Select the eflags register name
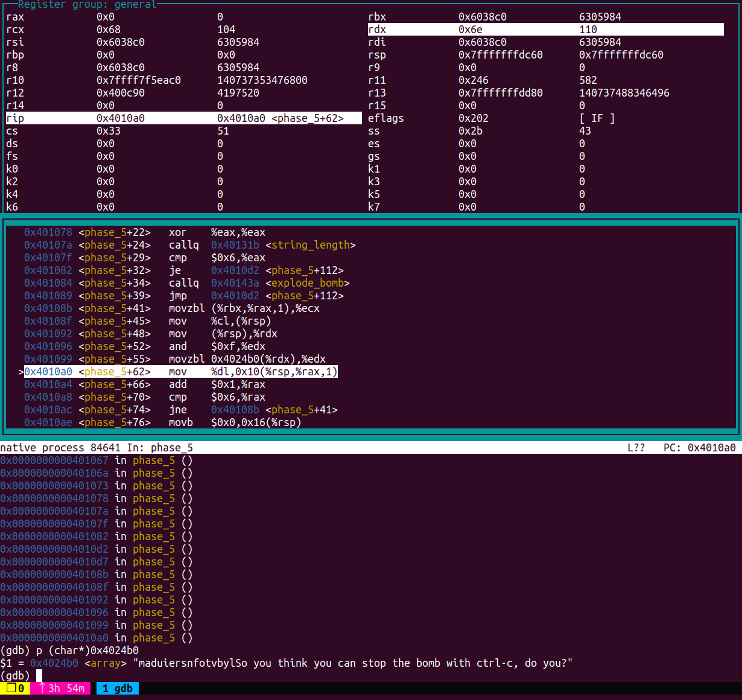The width and height of the screenshot is (742, 700). (x=386, y=118)
